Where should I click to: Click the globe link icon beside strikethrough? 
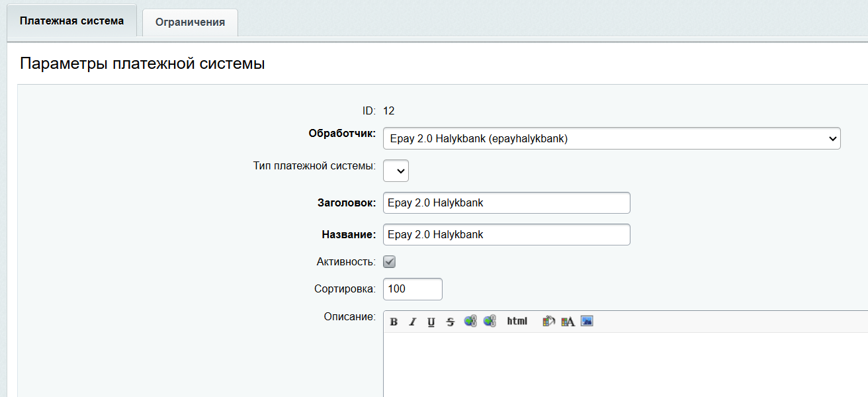[470, 322]
